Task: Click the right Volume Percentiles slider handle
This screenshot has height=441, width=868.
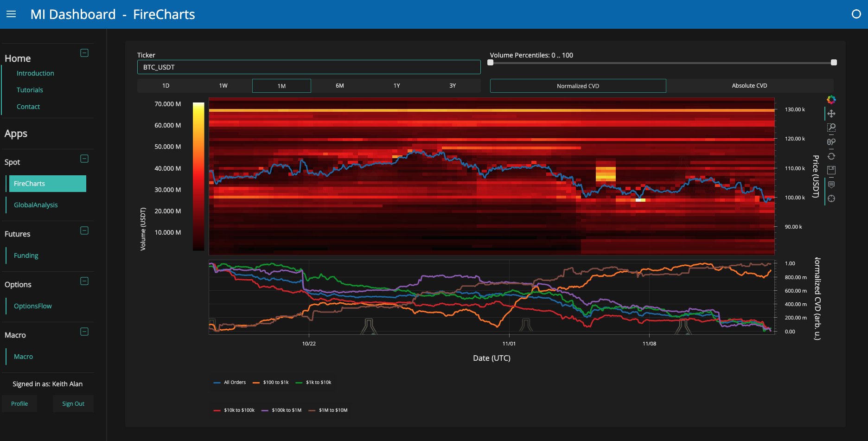Action: coord(834,63)
